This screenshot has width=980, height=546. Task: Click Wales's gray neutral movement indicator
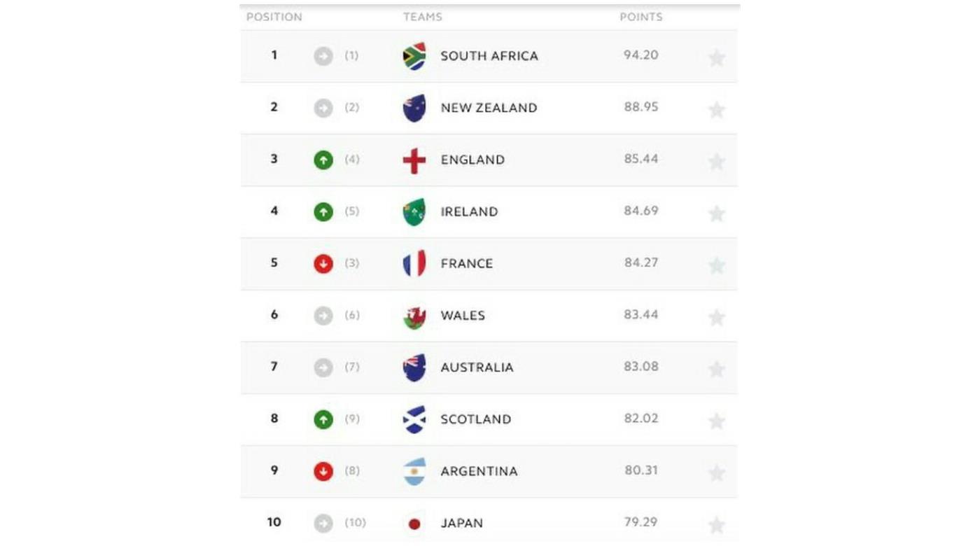tap(323, 315)
